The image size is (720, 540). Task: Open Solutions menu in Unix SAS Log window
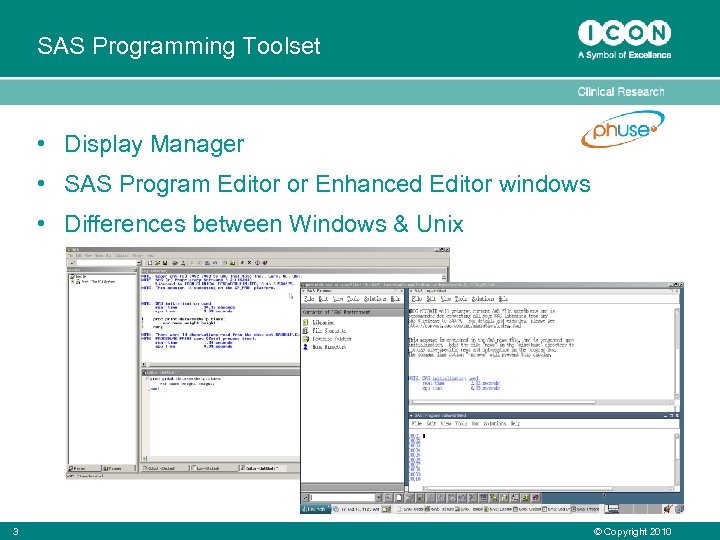(x=483, y=298)
